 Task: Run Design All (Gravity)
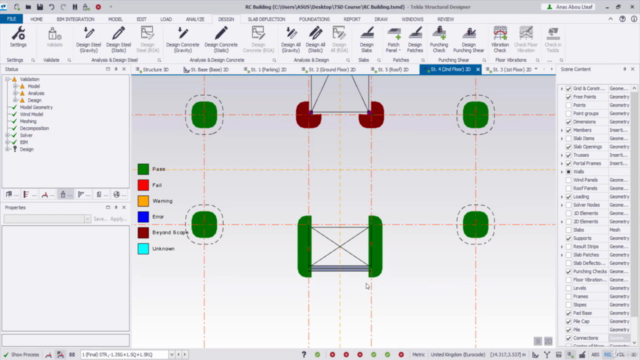291,40
